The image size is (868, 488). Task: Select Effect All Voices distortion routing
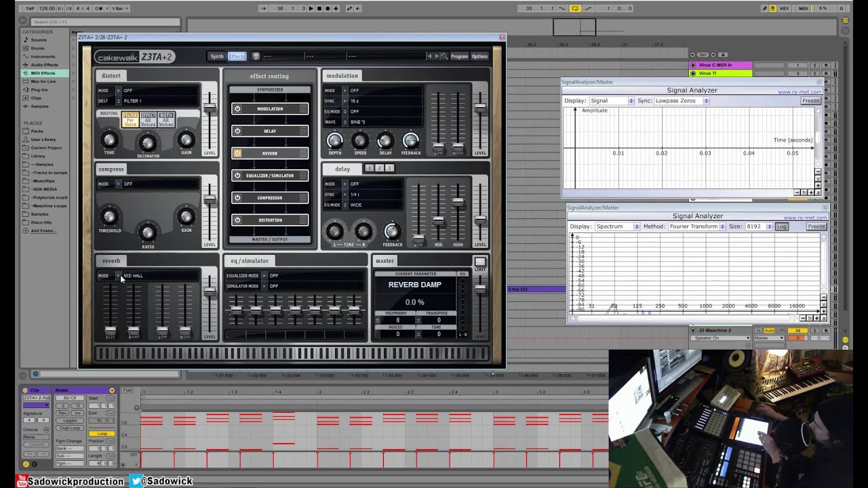click(148, 120)
